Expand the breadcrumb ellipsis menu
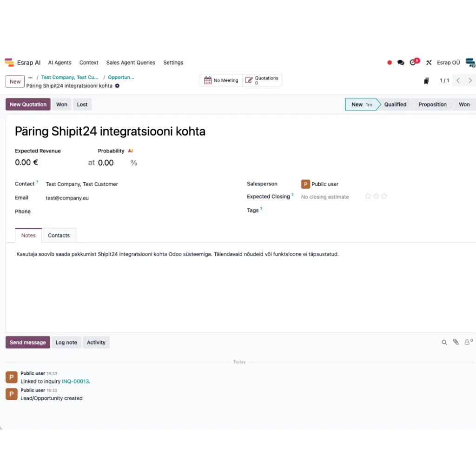Viewport: 476px width, 476px height. tap(30, 78)
